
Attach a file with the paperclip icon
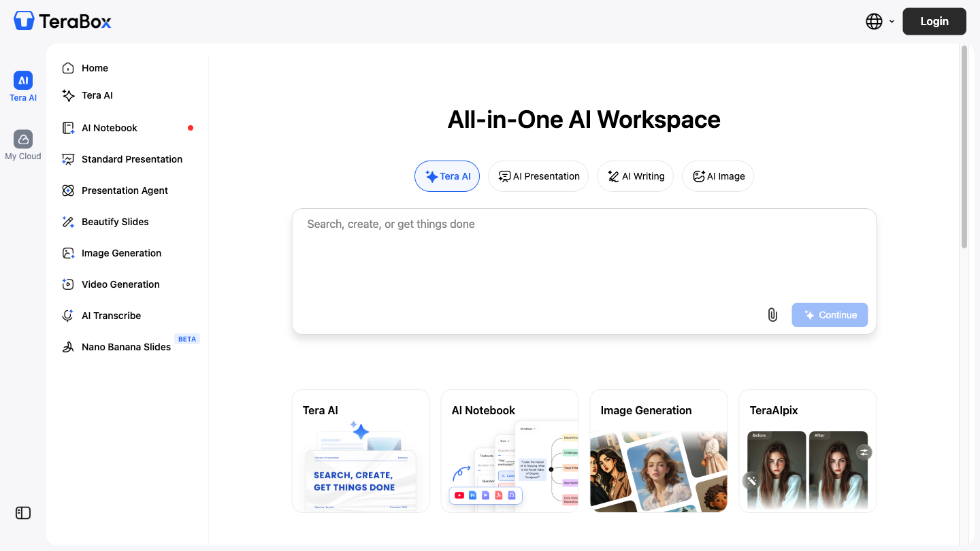point(772,315)
